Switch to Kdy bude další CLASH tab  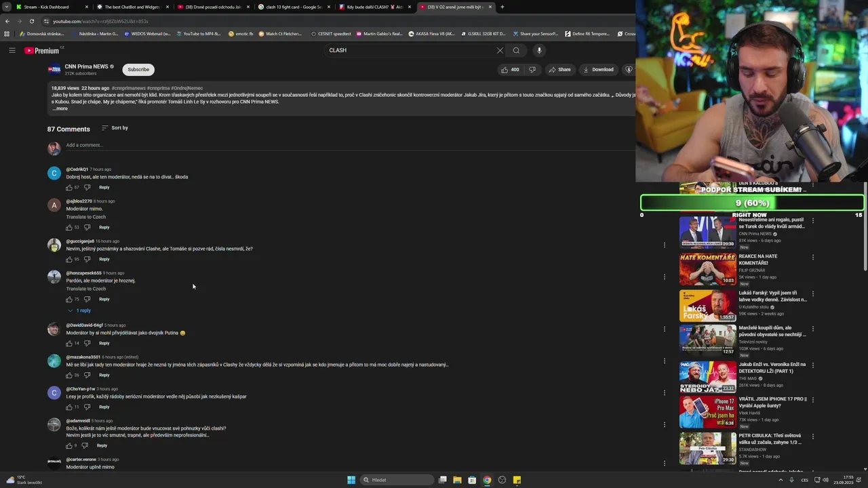(x=374, y=7)
